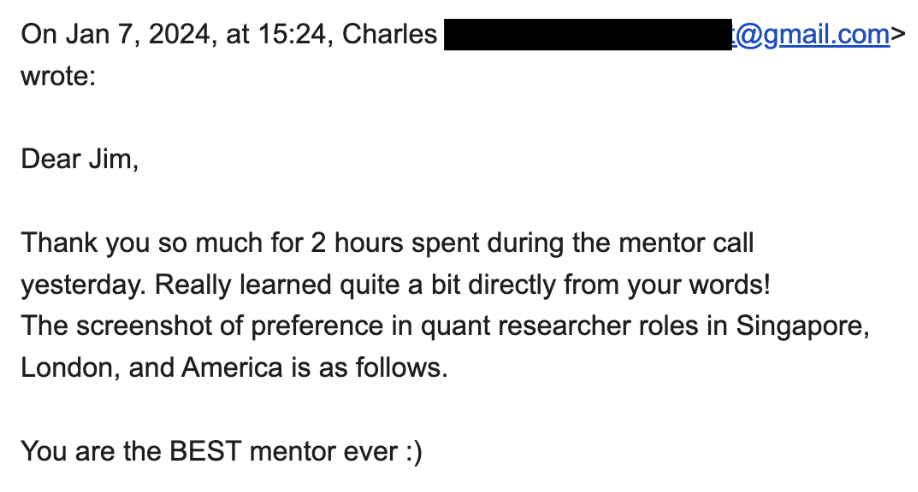Click the "Dear Jim," greeting line
Image resolution: width=918 pixels, height=492 pixels.
[x=80, y=159]
